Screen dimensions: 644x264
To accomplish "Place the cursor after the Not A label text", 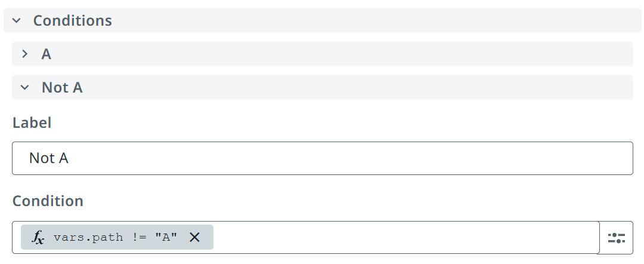I will coord(69,158).
